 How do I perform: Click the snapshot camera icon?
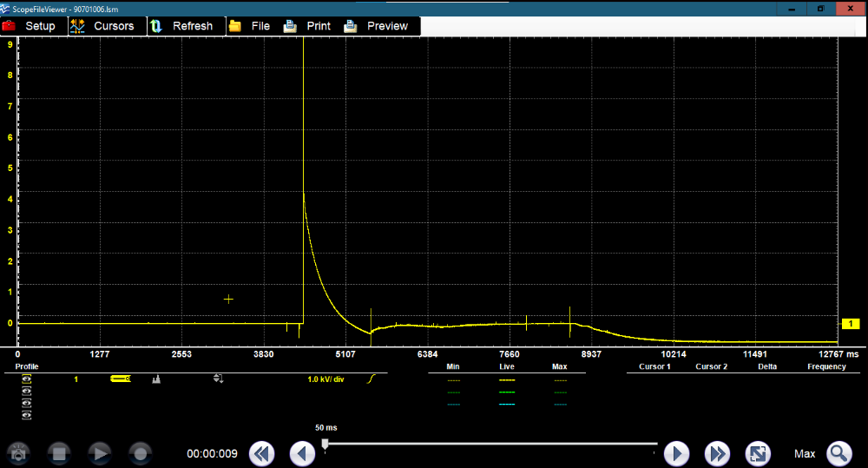point(20,453)
